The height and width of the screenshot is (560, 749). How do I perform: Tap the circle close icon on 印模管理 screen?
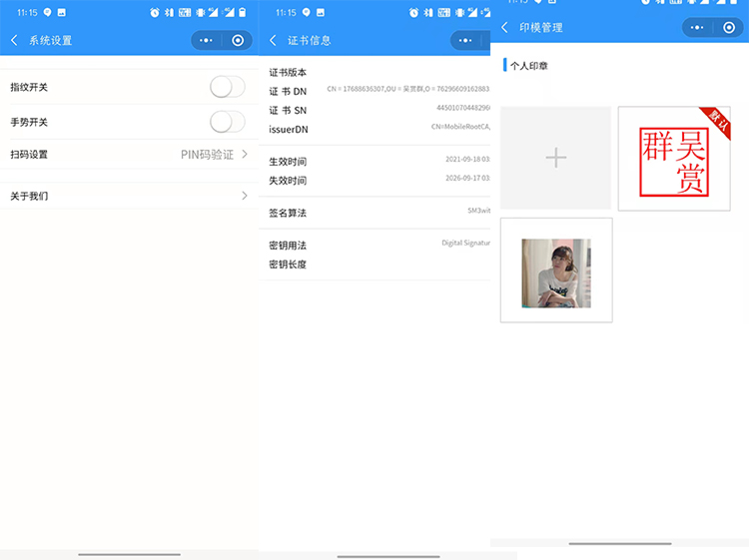729,28
